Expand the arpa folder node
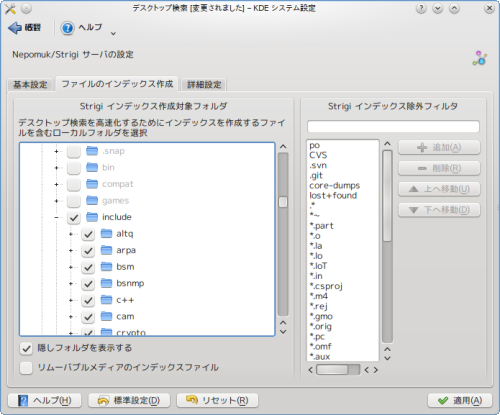Screen dimensions: 500x415 pyautogui.click(x=71, y=251)
